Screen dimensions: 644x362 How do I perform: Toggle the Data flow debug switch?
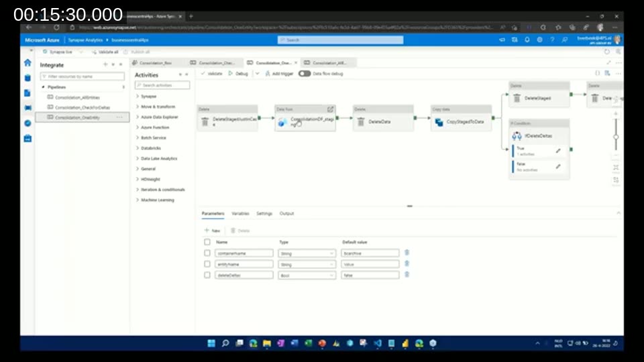click(305, 74)
